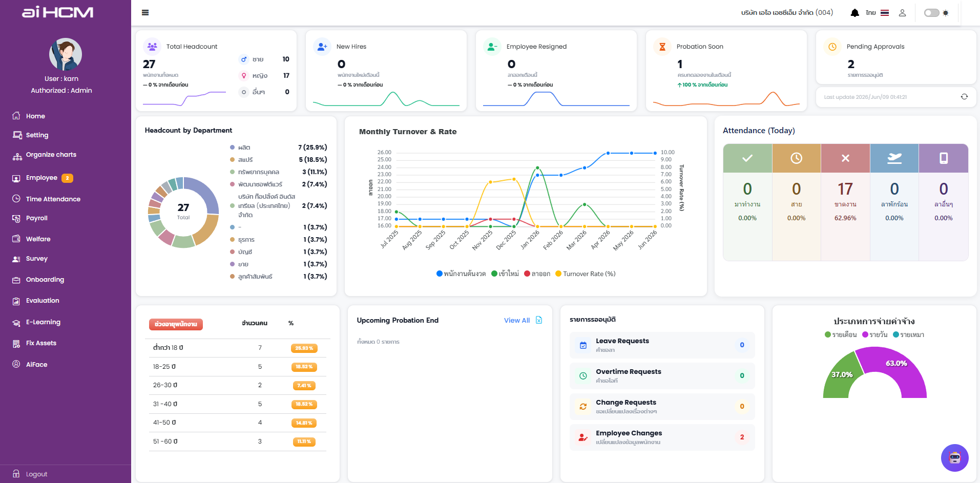Toggle the รายเดือน legend item
Viewport: 980px width, 483px height.
(841, 334)
